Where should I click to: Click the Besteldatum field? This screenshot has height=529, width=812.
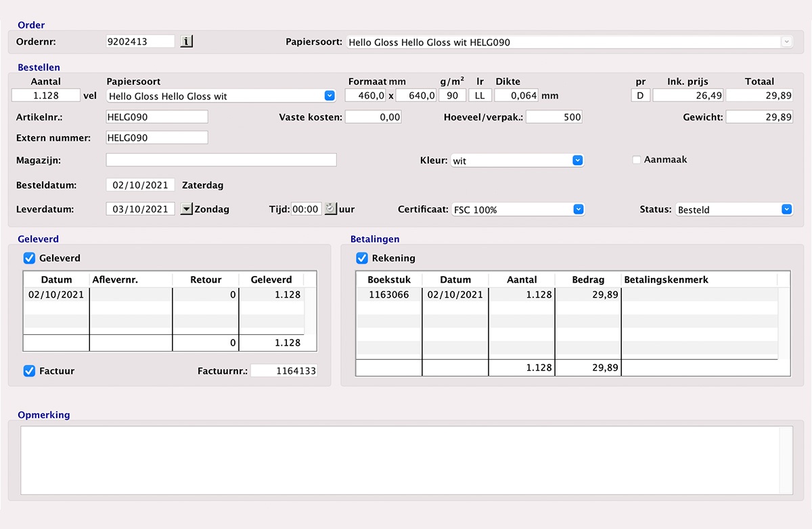point(141,185)
